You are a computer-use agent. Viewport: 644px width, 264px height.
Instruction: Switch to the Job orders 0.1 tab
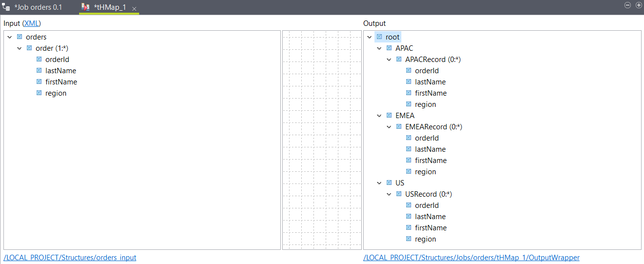tap(38, 7)
